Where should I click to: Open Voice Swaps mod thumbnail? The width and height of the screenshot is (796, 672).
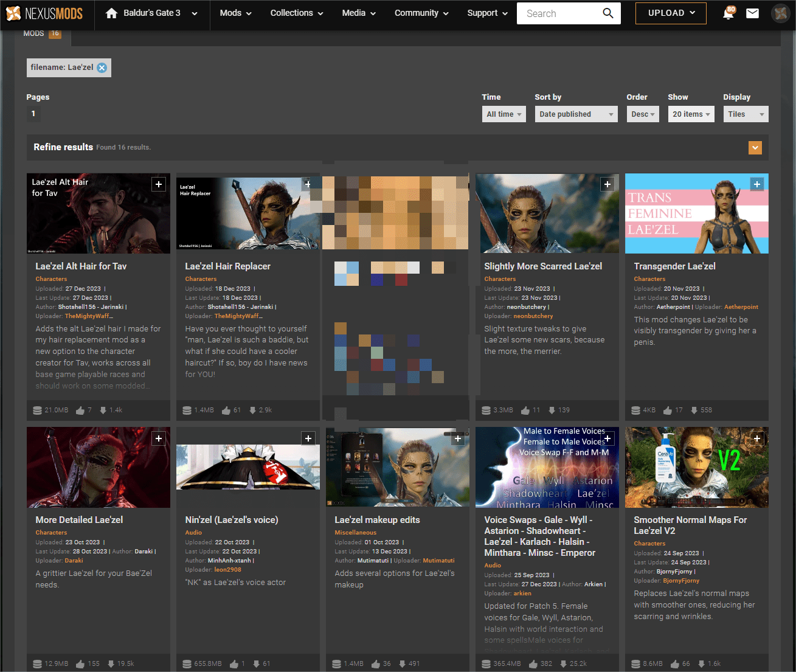pyautogui.click(x=547, y=467)
